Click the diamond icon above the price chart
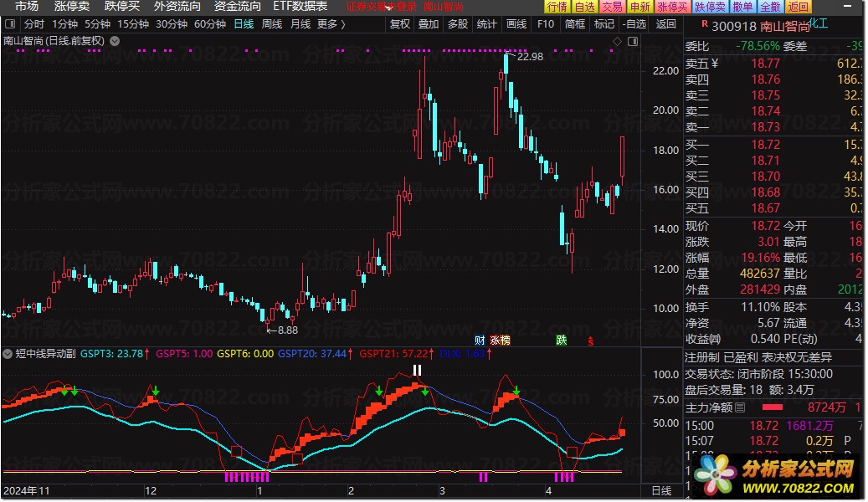The width and height of the screenshot is (868, 502). point(617,42)
